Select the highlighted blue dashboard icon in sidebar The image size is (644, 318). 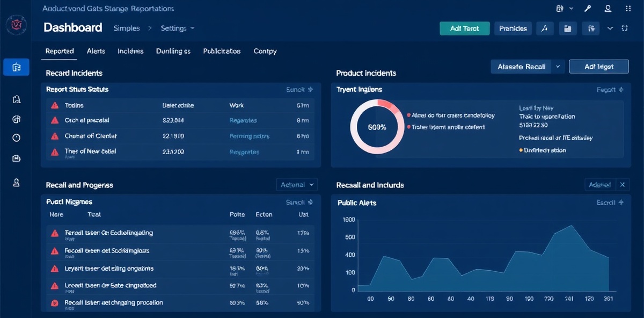pos(16,67)
